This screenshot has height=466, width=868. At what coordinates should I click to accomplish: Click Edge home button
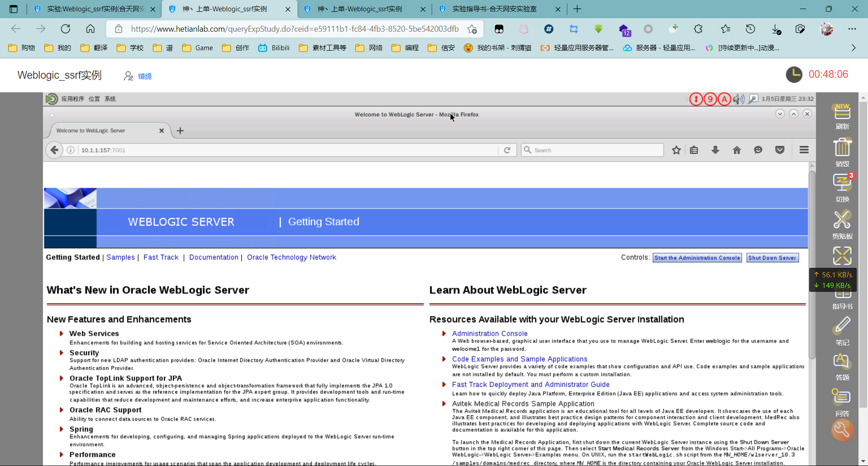90,29
